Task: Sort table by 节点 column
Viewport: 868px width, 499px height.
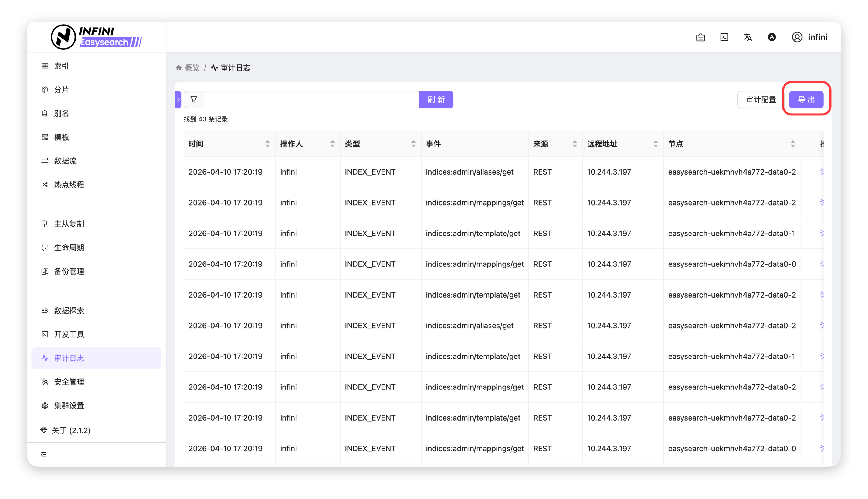Action: (x=792, y=144)
